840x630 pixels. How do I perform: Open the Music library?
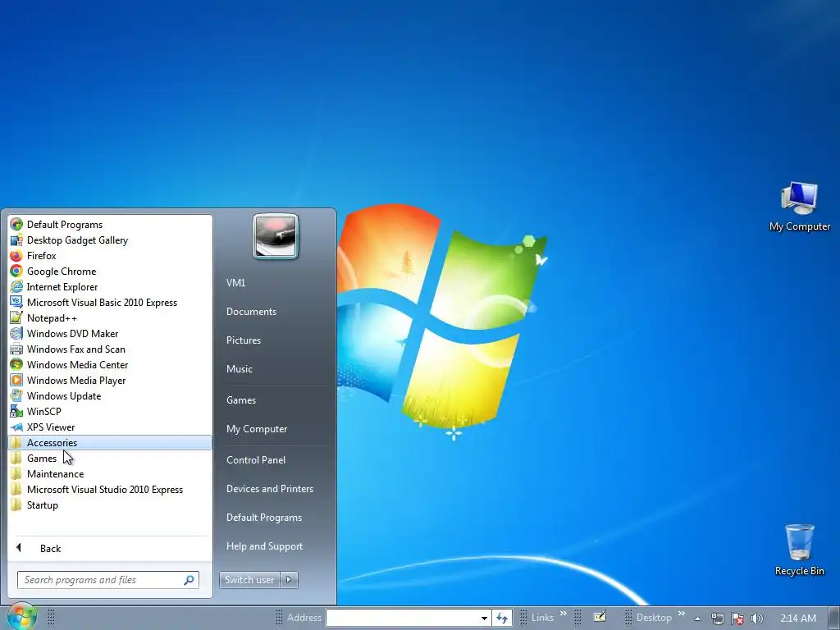[276, 368]
